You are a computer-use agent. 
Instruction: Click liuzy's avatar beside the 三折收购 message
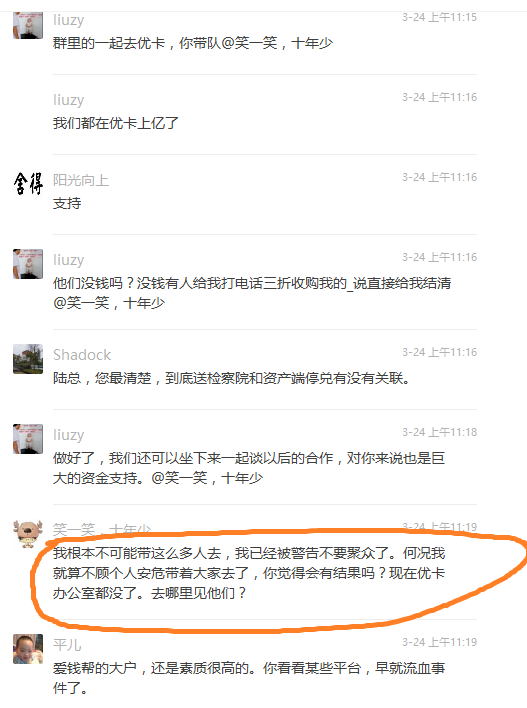(x=28, y=264)
